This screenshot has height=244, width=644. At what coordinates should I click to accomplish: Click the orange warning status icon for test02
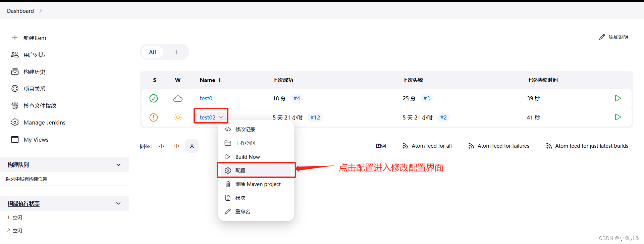[x=154, y=117]
